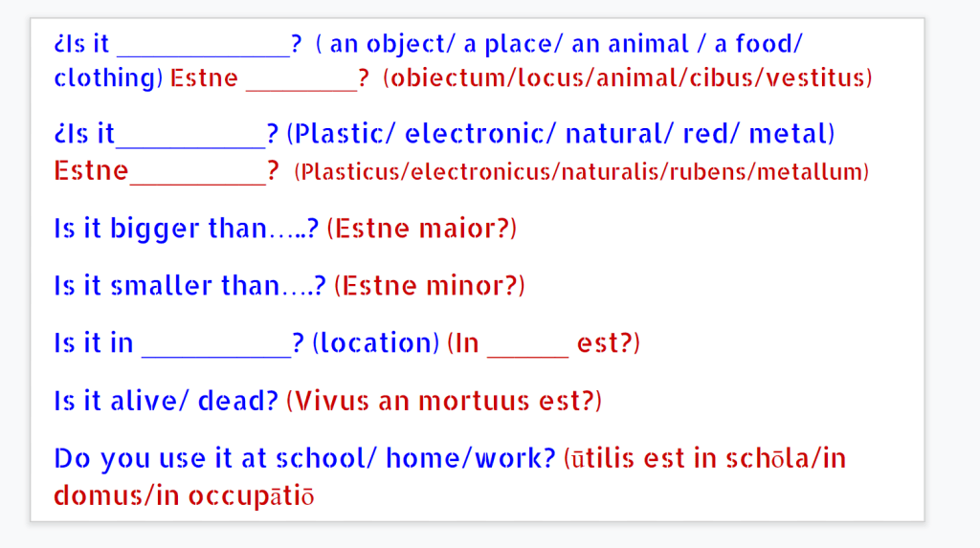980x548 pixels.
Task: Click the blank before "(obiectum/locus/animal/cibus/vestitus)"
Action: [301, 79]
